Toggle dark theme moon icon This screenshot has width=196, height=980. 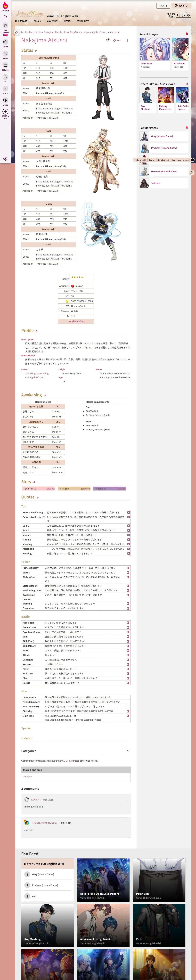point(189,15)
